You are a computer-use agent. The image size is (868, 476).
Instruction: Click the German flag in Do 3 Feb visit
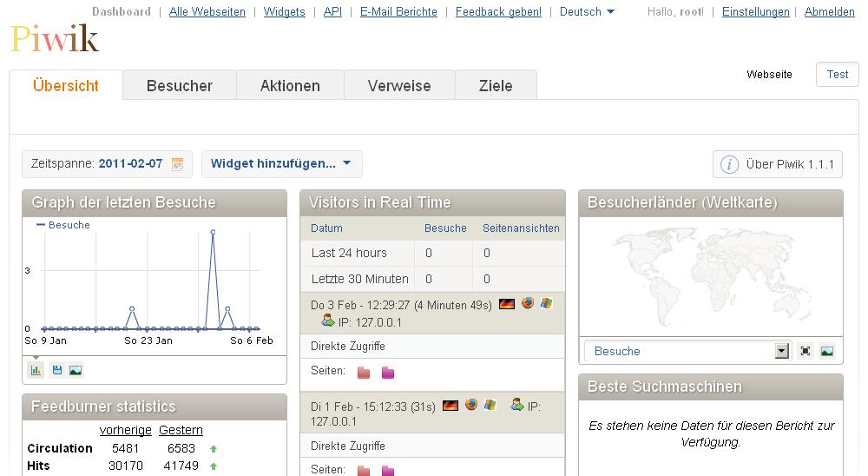[507, 304]
